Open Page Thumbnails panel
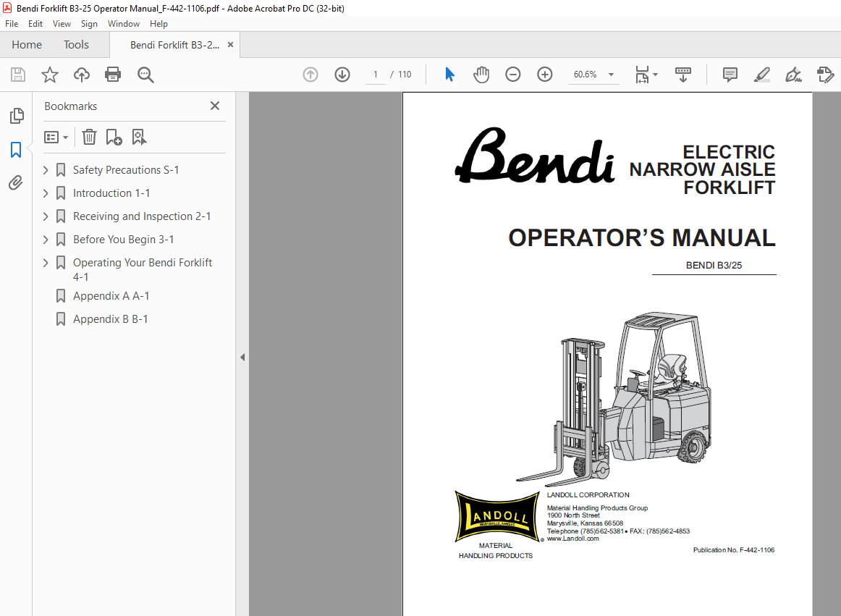This screenshot has height=616, width=841. [17, 115]
